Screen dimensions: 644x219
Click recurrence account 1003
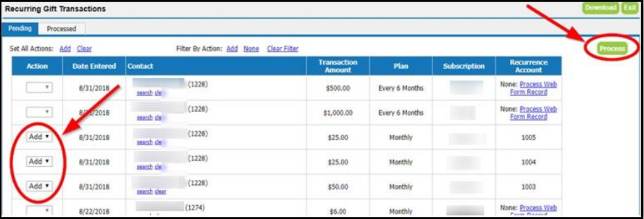click(x=528, y=187)
